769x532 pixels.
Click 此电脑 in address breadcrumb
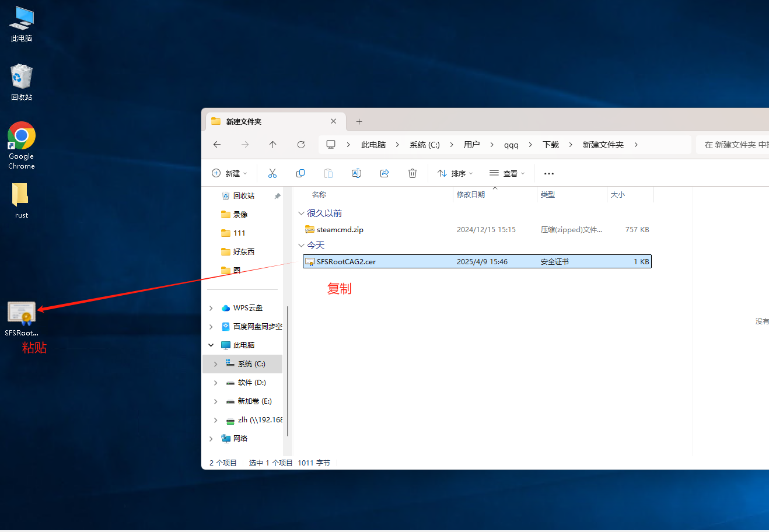tap(373, 145)
